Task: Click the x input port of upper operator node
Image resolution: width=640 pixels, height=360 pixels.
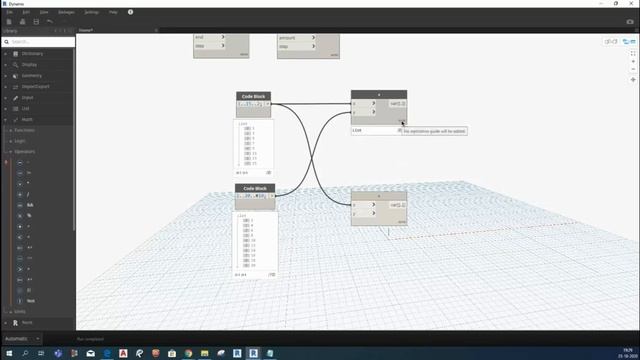Action: click(x=364, y=103)
